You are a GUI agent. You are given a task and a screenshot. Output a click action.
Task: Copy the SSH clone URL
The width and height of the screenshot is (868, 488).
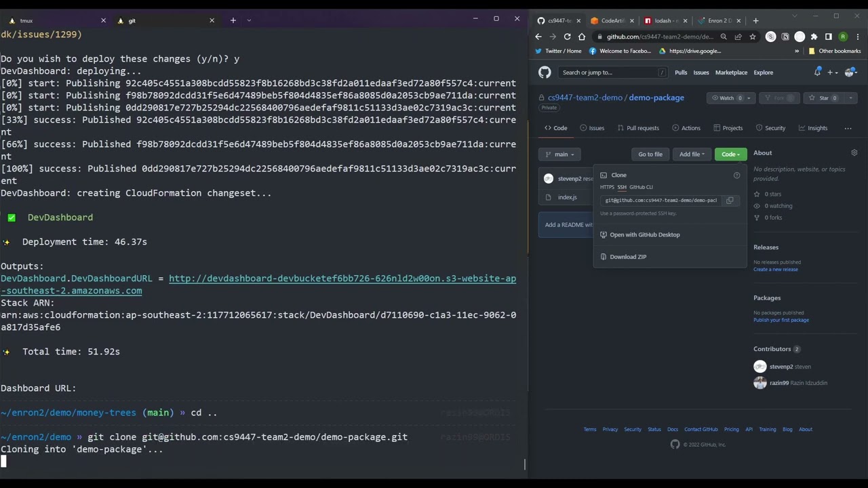[730, 200]
